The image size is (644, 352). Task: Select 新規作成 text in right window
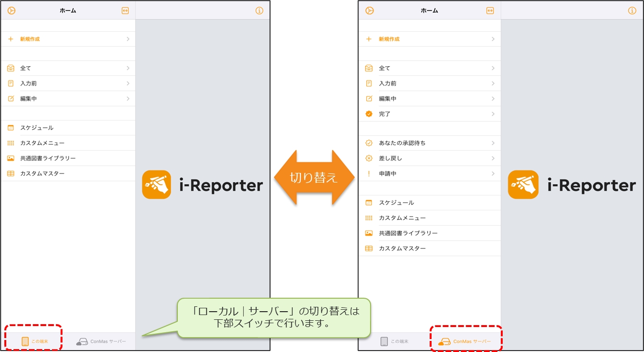point(389,39)
